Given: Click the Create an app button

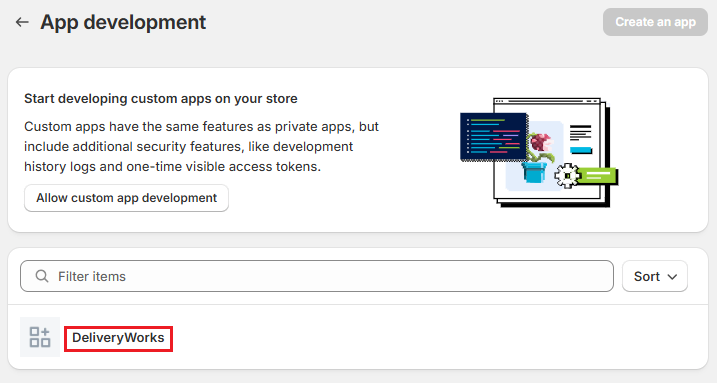Looking at the screenshot, I should tap(655, 22).
